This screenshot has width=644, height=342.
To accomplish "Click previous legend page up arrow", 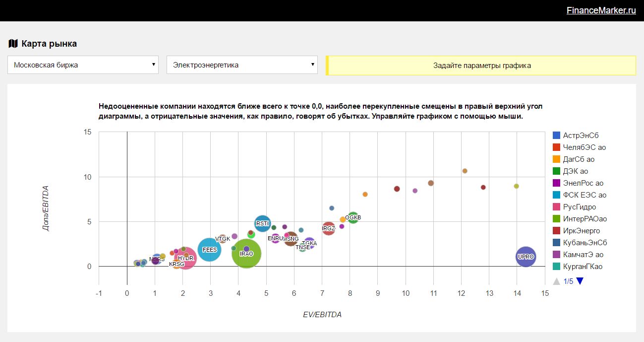I will (x=557, y=281).
